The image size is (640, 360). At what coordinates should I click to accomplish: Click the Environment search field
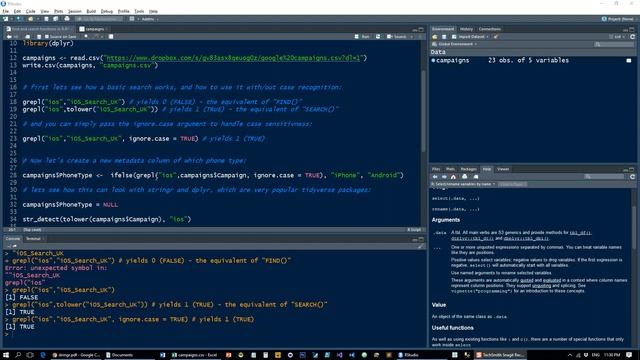(x=613, y=44)
